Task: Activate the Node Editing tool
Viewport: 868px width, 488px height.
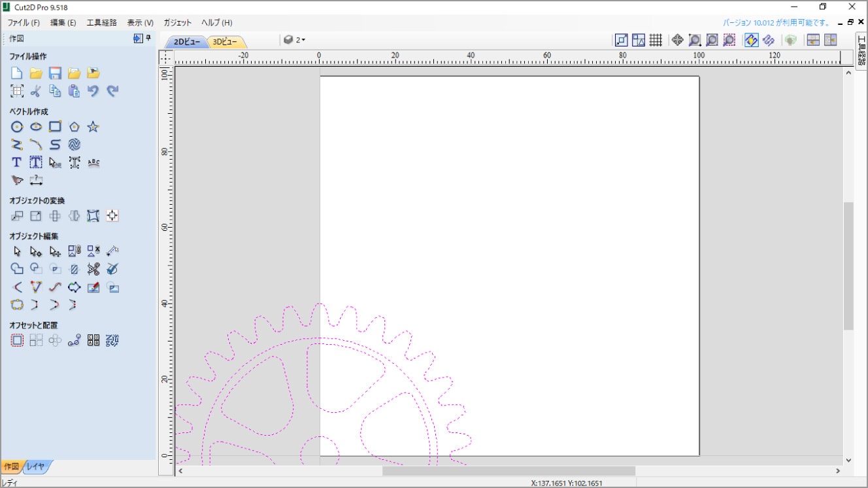Action: [x=36, y=251]
